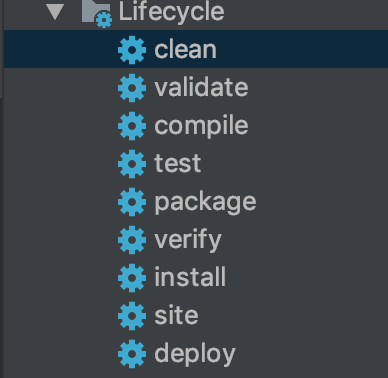Click the gear icon beside clean

[x=132, y=50]
